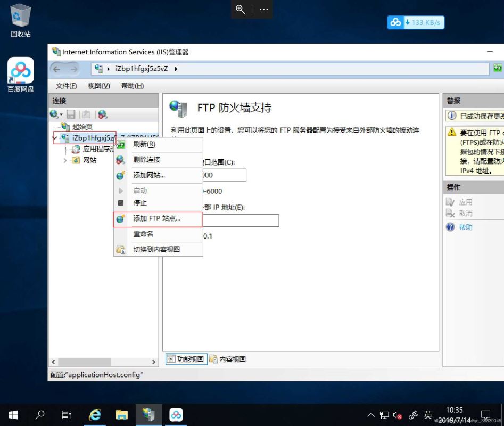Choose 重命名 from the context menu
Screen dimensions: 504x426
(x=158, y=234)
